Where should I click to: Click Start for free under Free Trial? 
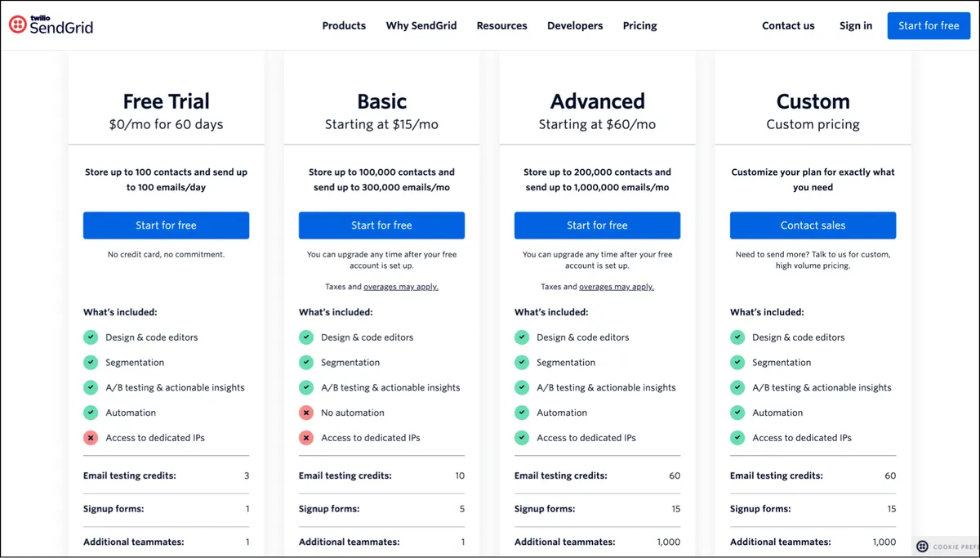(166, 225)
